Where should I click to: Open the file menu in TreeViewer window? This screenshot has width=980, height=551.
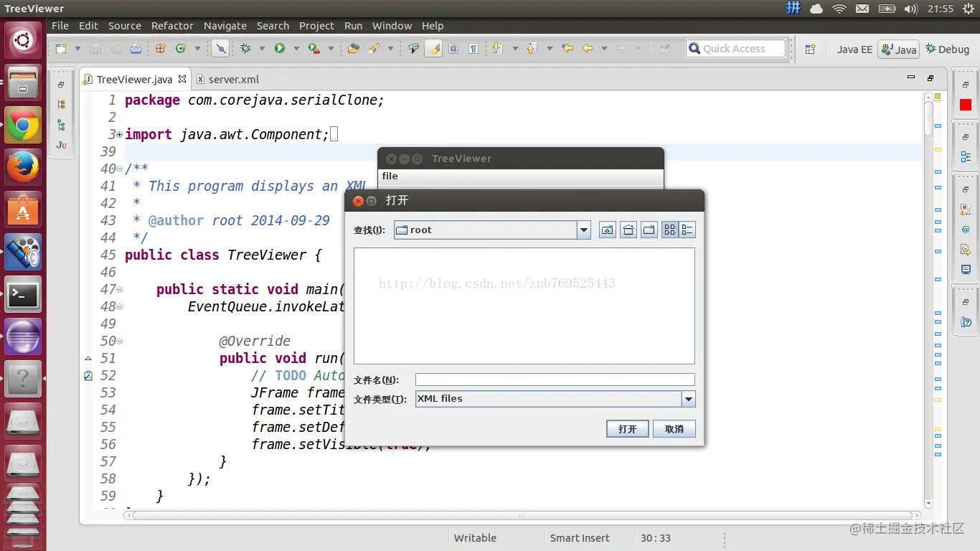pyautogui.click(x=390, y=176)
